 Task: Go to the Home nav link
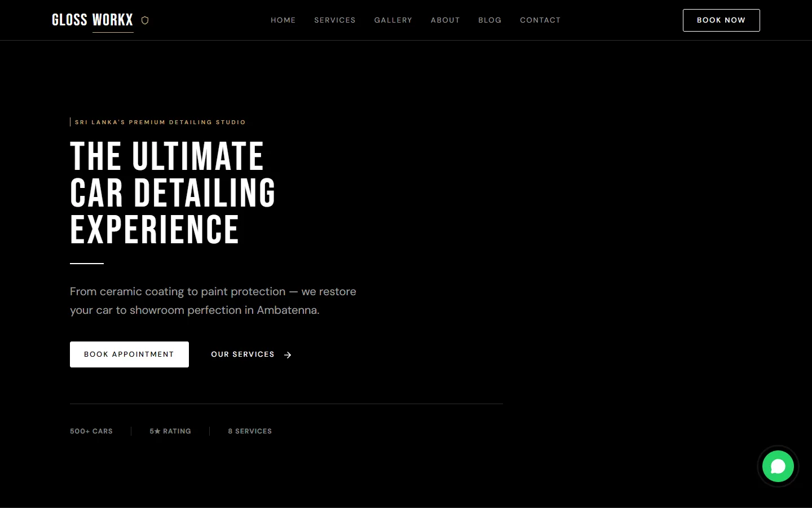(283, 20)
